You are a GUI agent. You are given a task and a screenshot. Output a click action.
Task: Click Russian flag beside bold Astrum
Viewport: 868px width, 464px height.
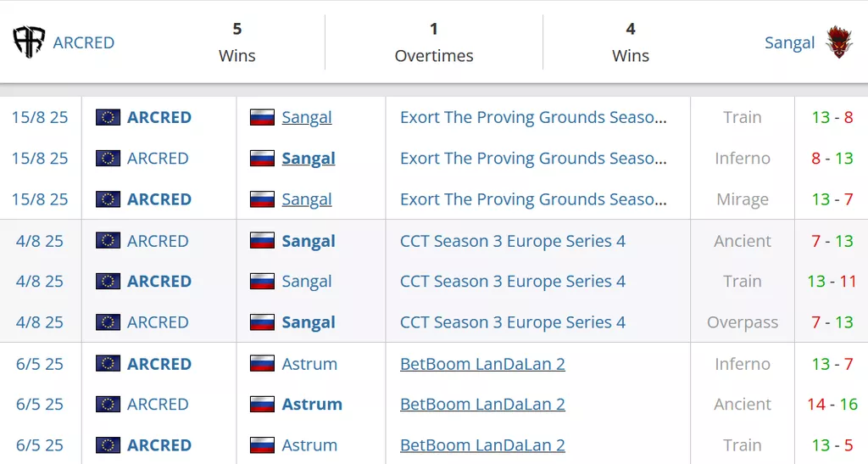pyautogui.click(x=262, y=405)
